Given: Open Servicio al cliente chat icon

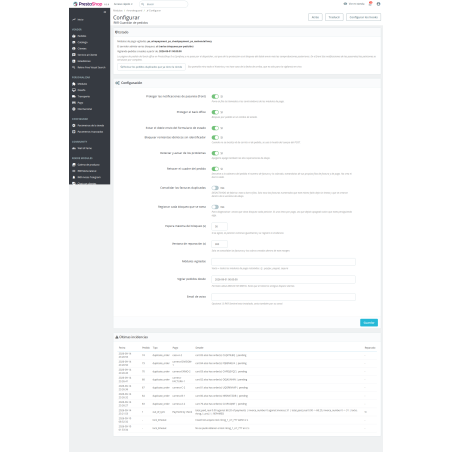Looking at the screenshot, I should pos(74,55).
